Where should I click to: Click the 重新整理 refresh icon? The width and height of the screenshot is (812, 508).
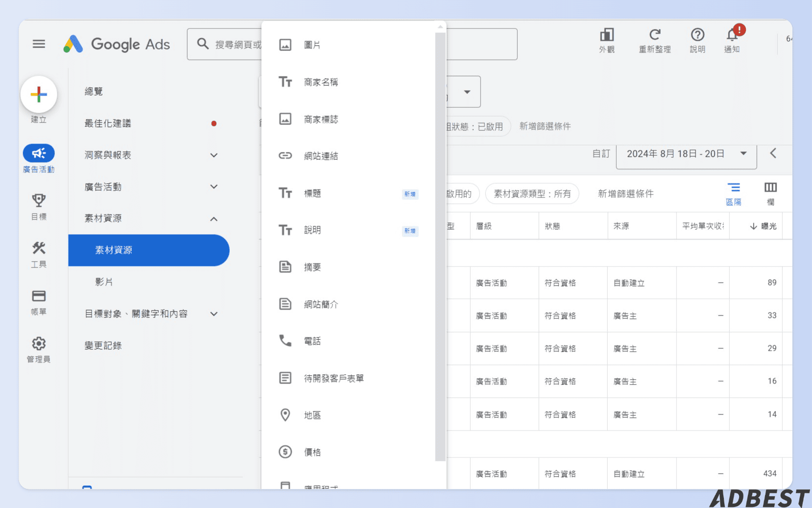click(655, 35)
